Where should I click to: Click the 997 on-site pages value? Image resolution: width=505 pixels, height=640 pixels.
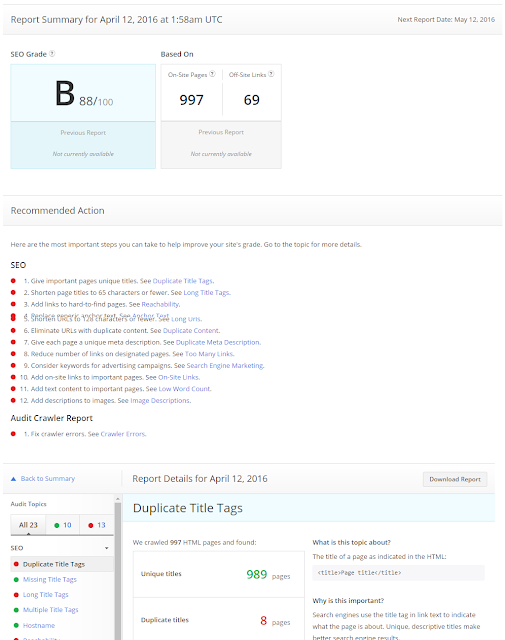191,100
